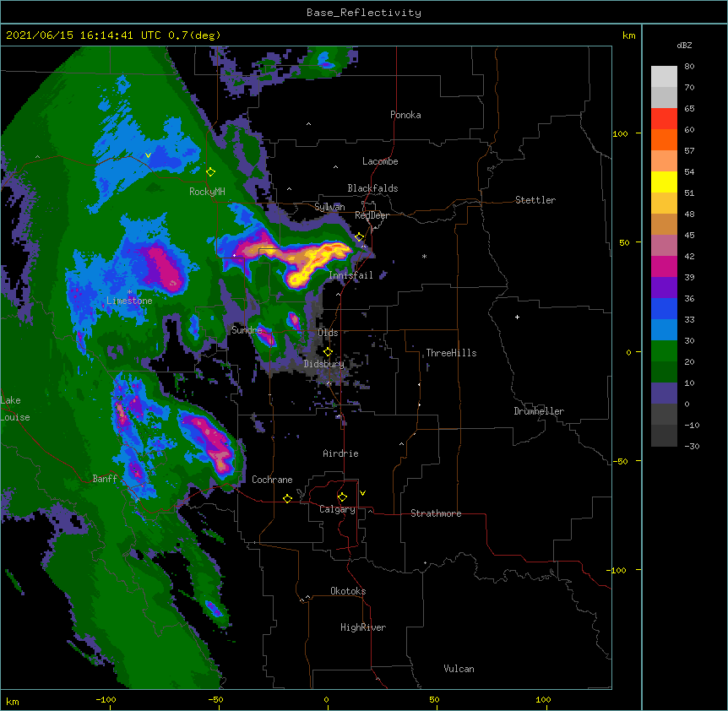Viewport: 728px width, 711px height.
Task: Select the light blue 33 dBZ legend swatch
Action: click(x=664, y=329)
